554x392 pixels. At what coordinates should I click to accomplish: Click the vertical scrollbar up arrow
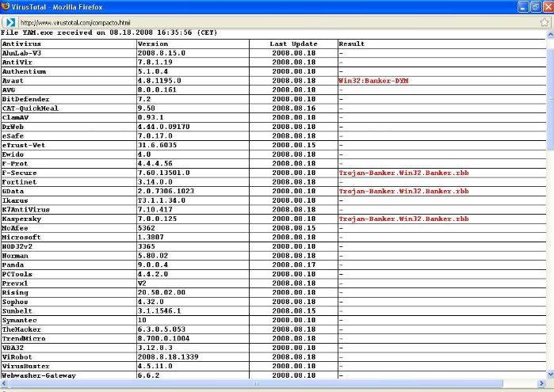550,35
